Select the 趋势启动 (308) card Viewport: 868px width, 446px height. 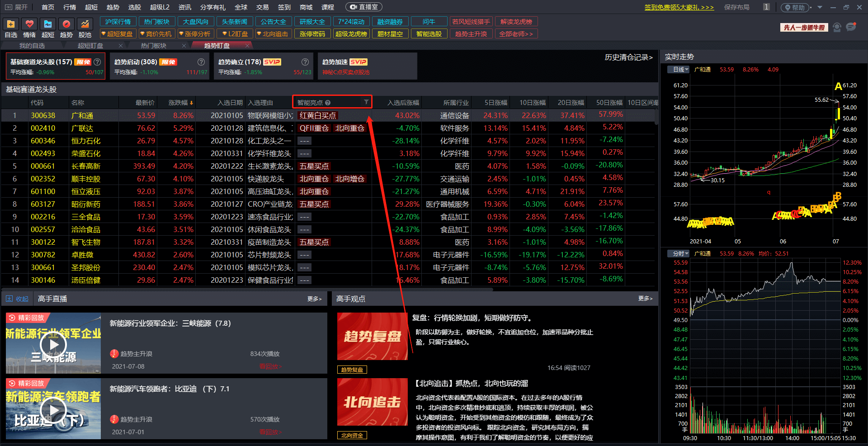[x=160, y=66]
